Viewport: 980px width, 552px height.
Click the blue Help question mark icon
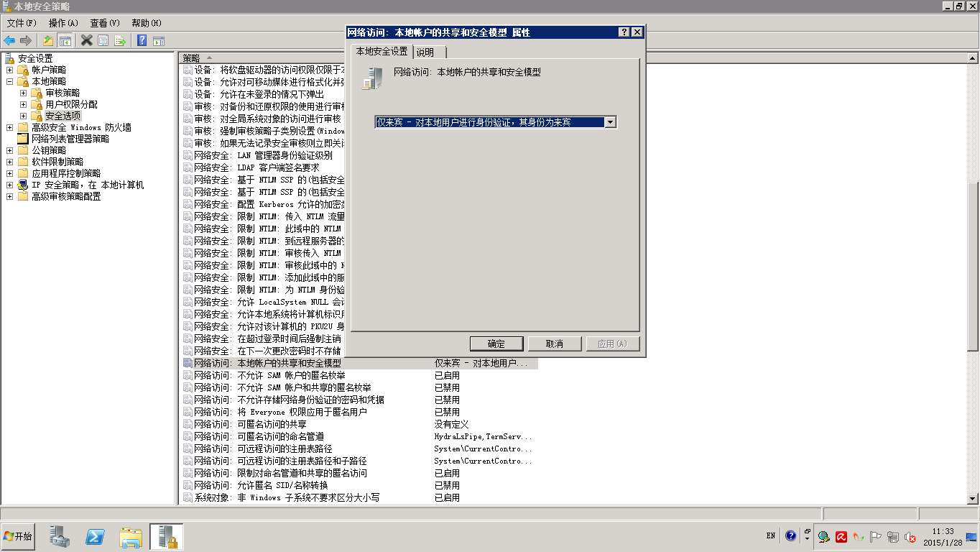[142, 40]
